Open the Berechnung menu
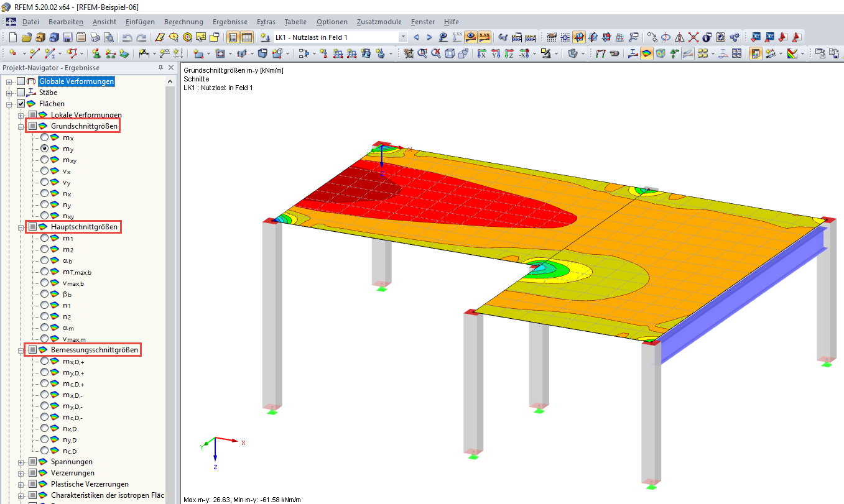This screenshot has height=504, width=844. 183,22
